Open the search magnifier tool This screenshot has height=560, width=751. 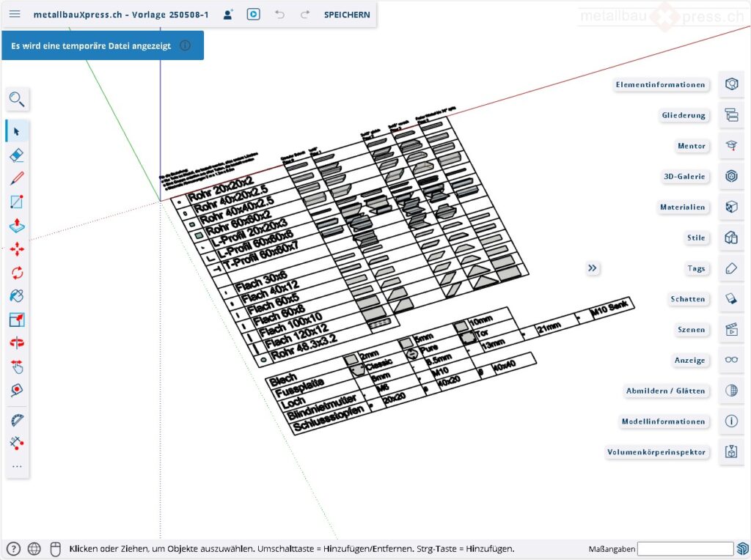click(x=17, y=99)
